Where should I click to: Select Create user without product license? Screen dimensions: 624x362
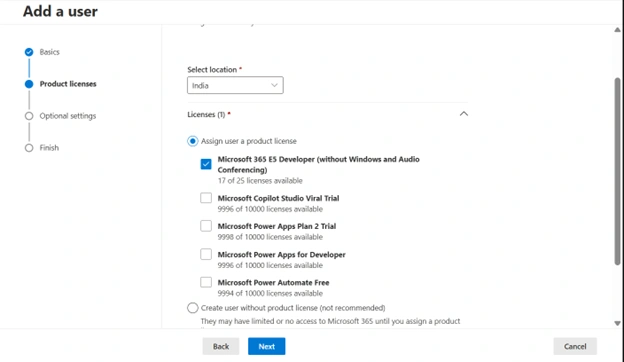click(x=193, y=308)
